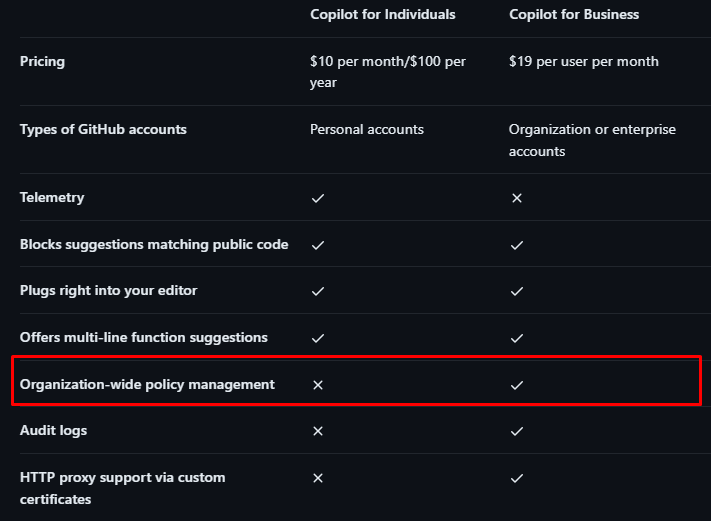Viewport: 711px width, 521px height.
Task: Click the Individuals checkmark for editor plug-in row
Action: coord(317,291)
